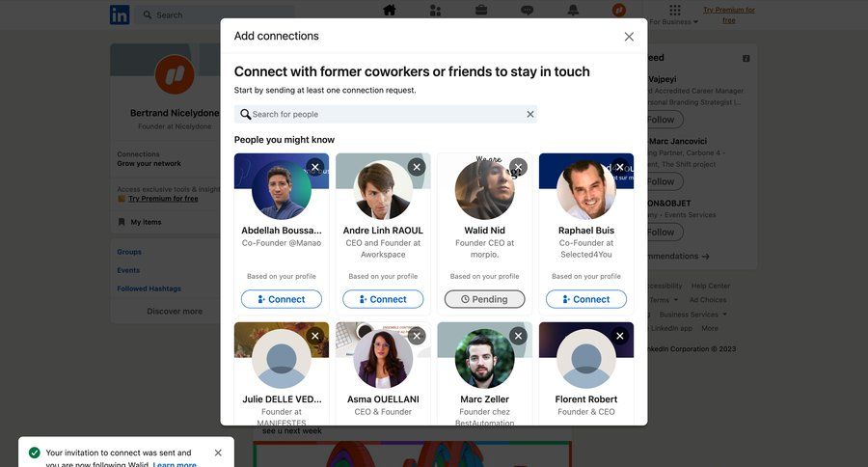Click the LinkedIn logo

coord(120,14)
